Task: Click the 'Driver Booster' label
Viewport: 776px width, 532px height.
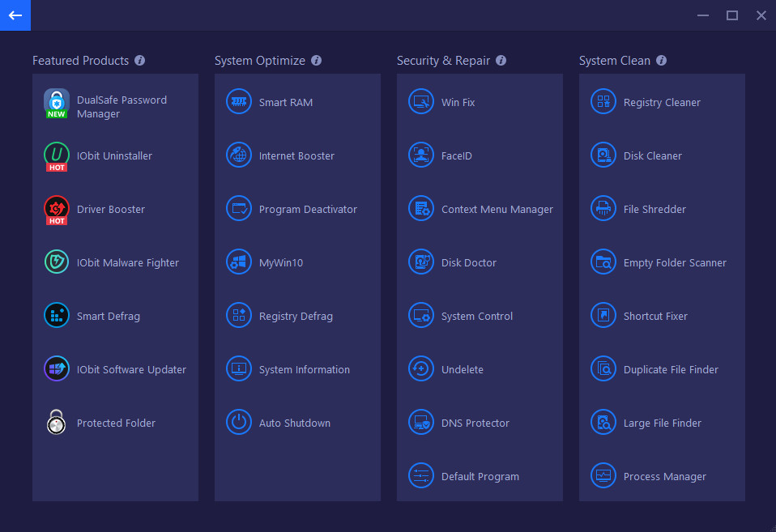Action: pos(110,210)
